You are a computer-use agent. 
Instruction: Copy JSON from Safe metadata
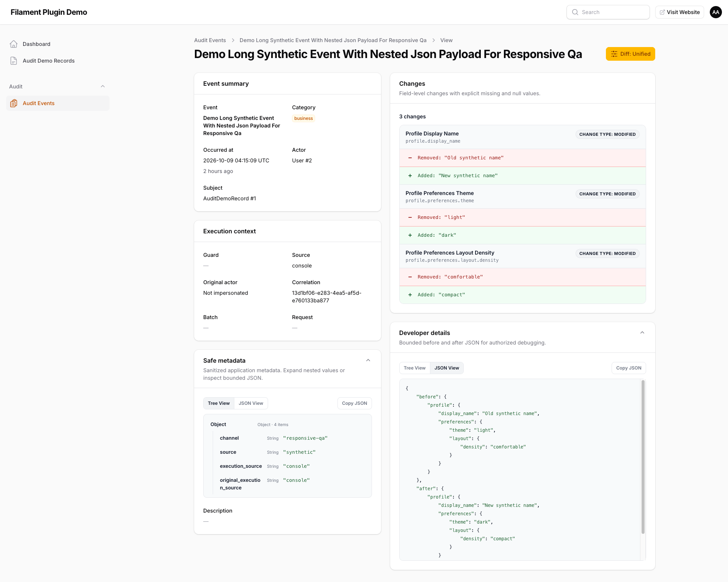pos(355,403)
